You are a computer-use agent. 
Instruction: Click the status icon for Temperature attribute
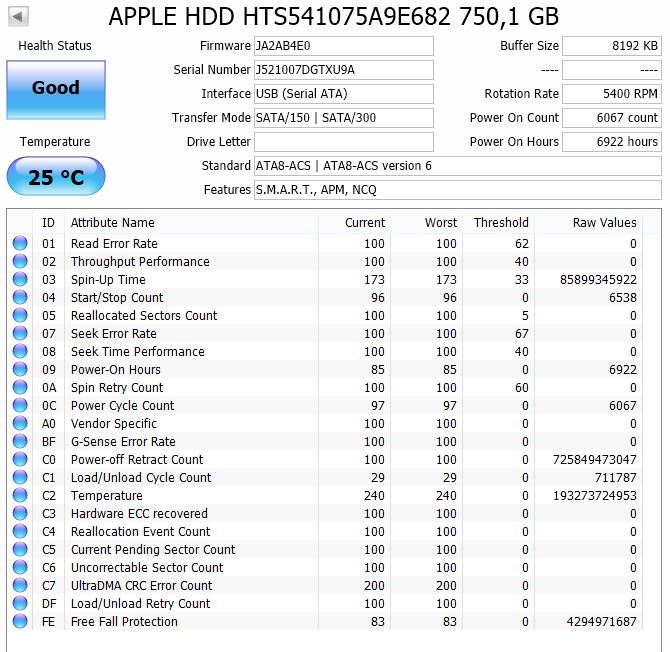click(20, 495)
